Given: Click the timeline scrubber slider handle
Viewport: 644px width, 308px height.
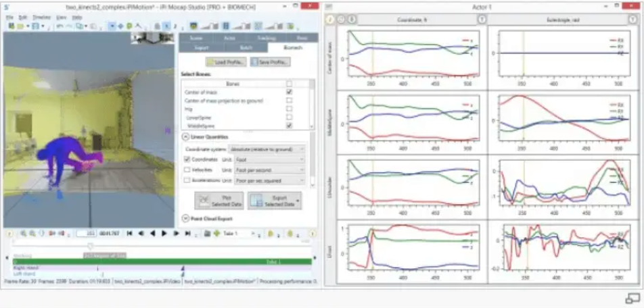Looking at the screenshot, I should 90,245.
